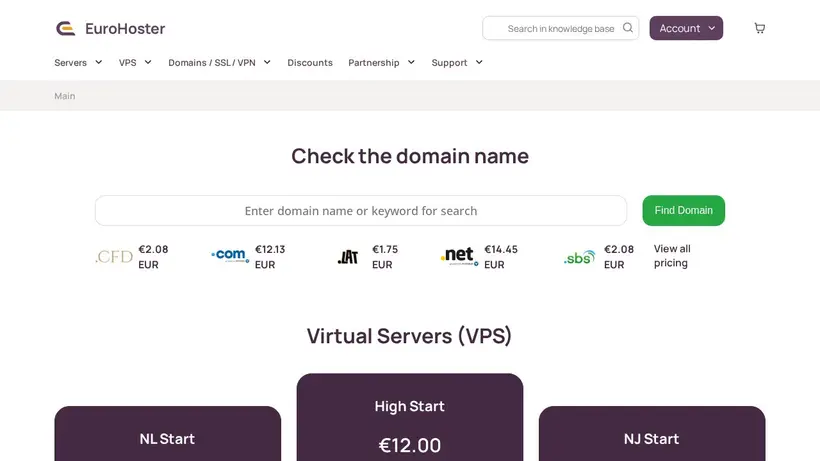This screenshot has width=820, height=461.
Task: Click the €12.00 High Start price
Action: (410, 445)
